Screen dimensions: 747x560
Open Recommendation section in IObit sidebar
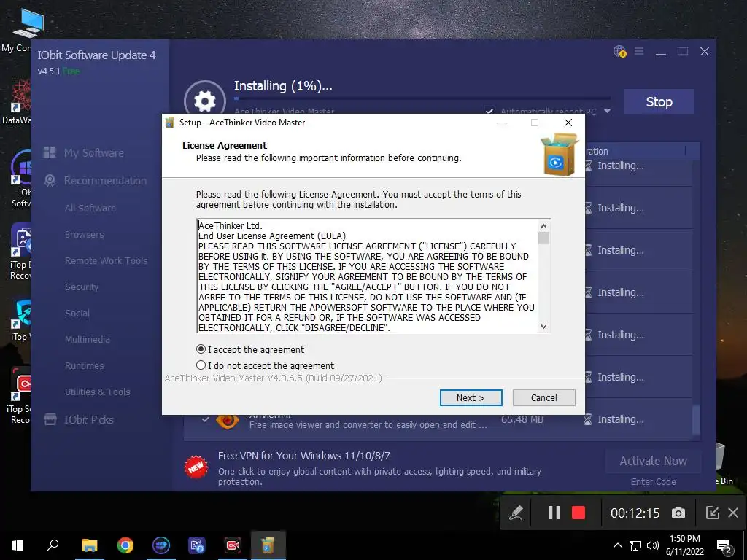click(x=105, y=181)
